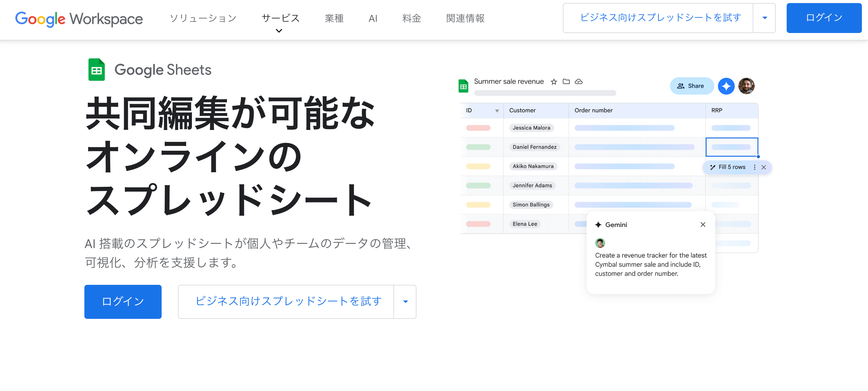Open the dropdown arrow beside the header trial button
The height and width of the screenshot is (391, 868).
tap(765, 18)
